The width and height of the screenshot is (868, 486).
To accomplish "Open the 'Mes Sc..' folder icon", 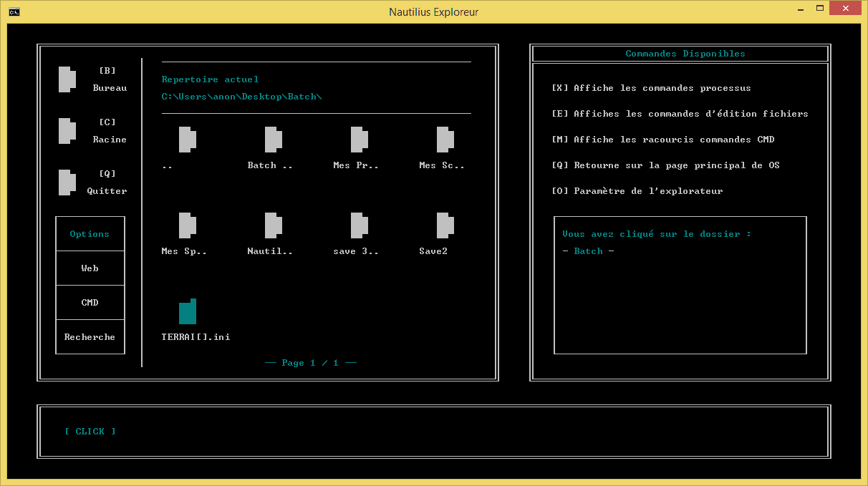I will pyautogui.click(x=445, y=140).
